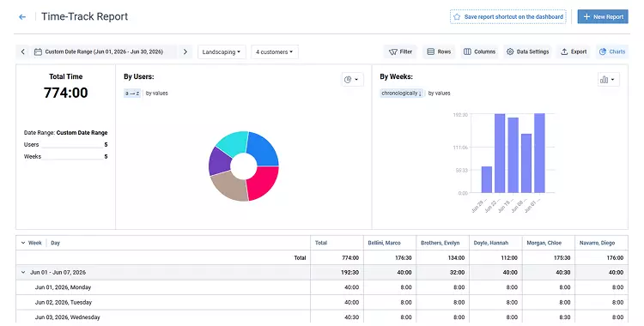
Task: Collapse the Jun 01 - Jun 07, 2026 row
Action: pos(23,272)
